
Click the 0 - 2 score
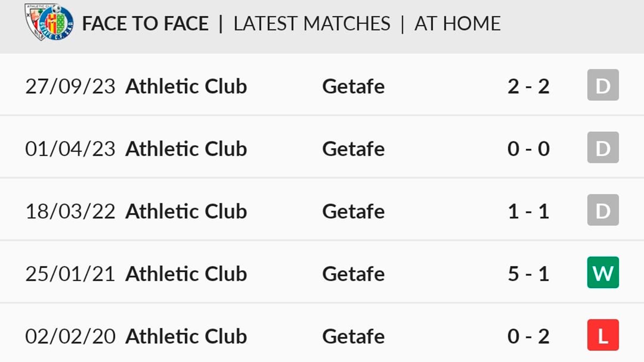point(528,336)
